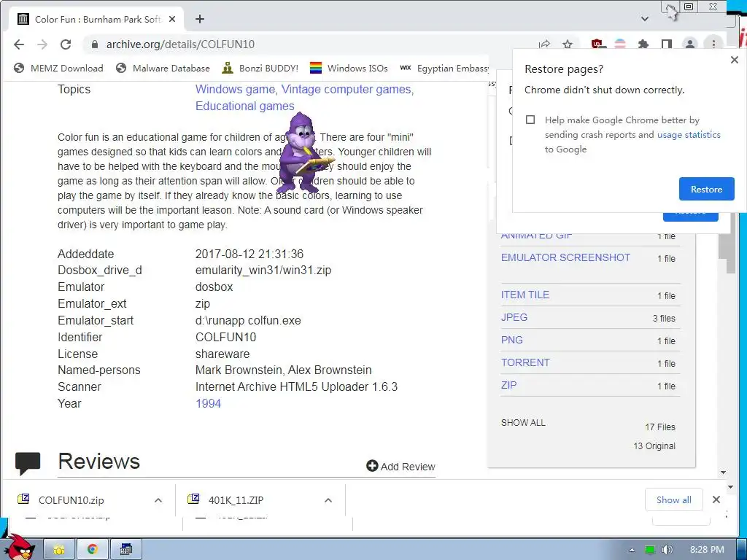747x560 pixels.
Task: Open the uBlock Origin extension
Action: [597, 44]
